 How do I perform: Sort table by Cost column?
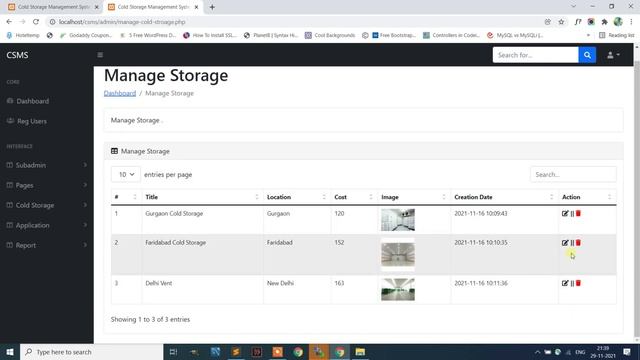click(x=354, y=197)
